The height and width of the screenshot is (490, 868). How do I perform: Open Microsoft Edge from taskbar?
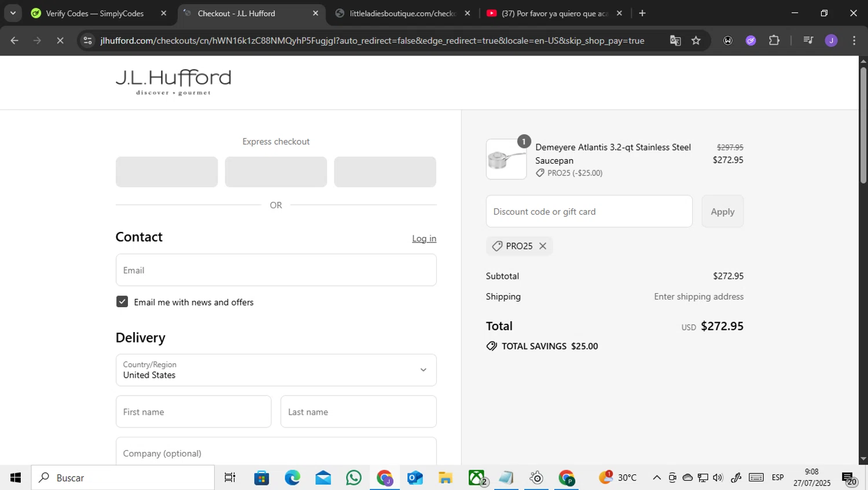pos(292,478)
